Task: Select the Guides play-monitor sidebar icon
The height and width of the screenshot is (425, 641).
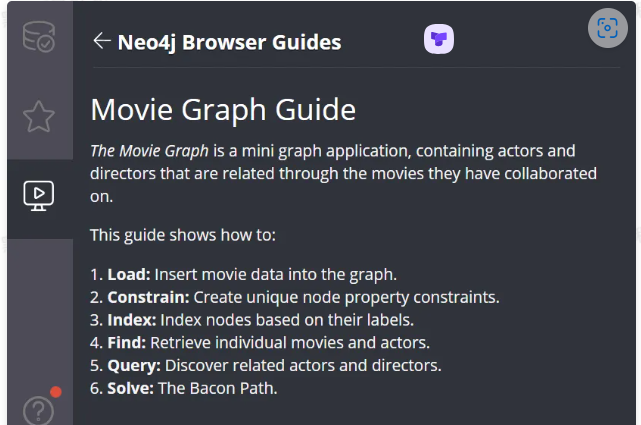Action: pyautogui.click(x=39, y=196)
